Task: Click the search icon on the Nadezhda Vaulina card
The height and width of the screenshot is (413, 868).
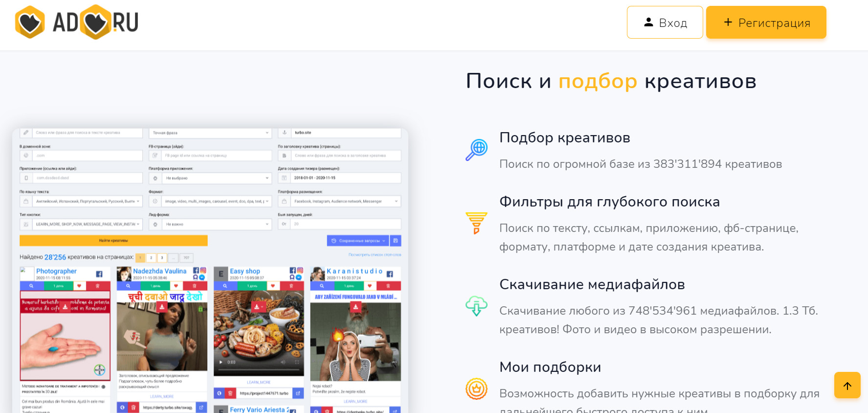Action: [128, 286]
